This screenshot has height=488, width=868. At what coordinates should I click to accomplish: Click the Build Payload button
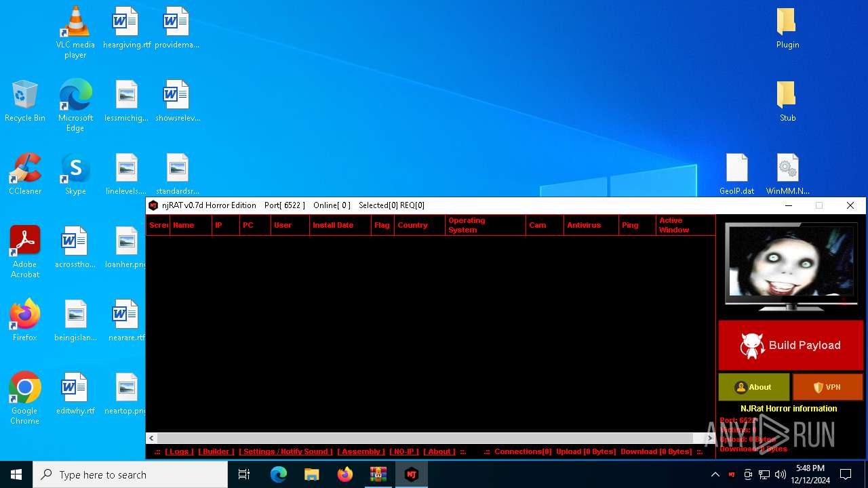coord(791,345)
